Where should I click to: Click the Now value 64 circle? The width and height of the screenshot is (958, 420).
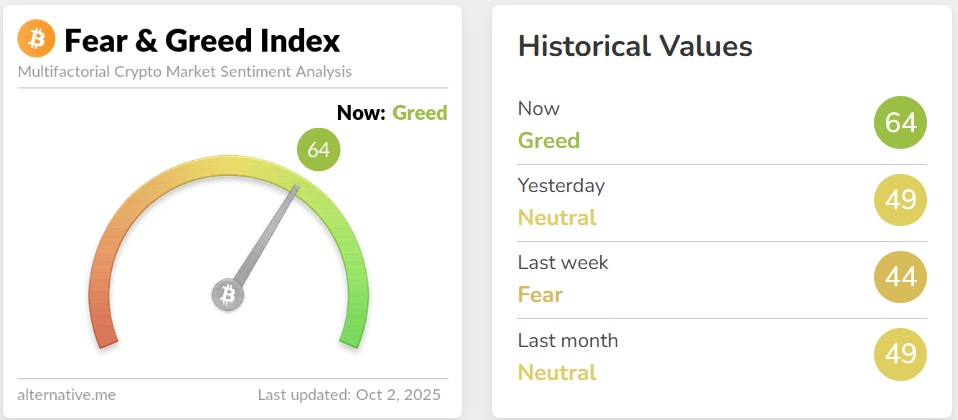pos(900,123)
